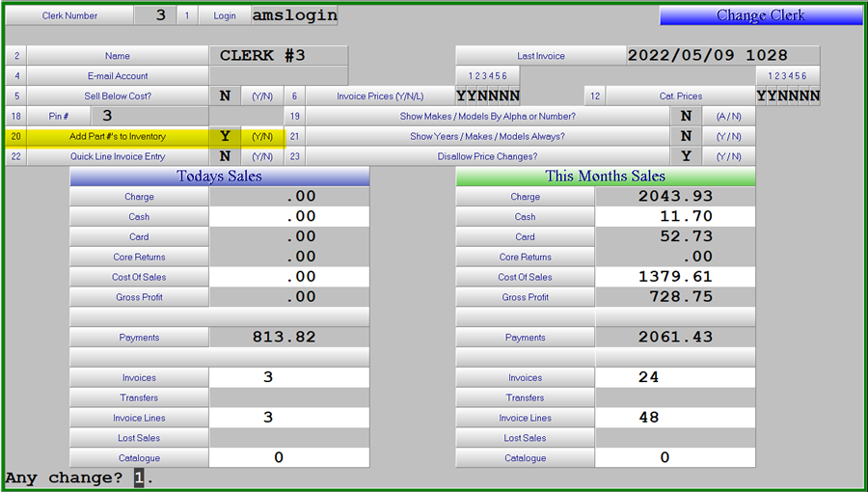Click the Cat. Prices YYNNNN value
This screenshot has width=868, height=492.
pos(788,96)
